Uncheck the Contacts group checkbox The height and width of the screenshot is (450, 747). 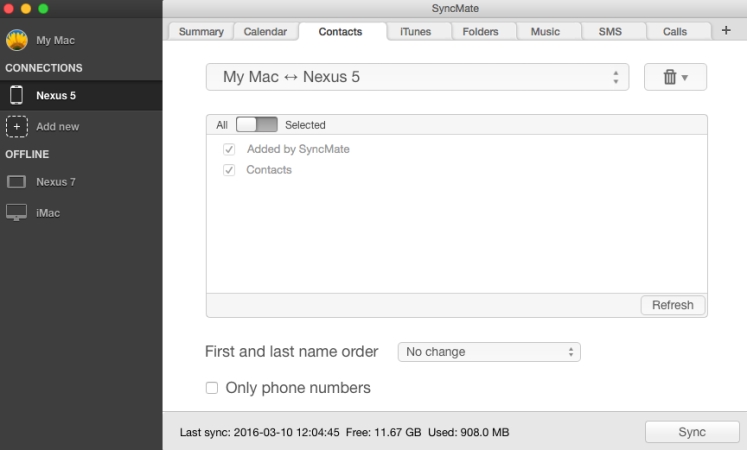pos(229,170)
